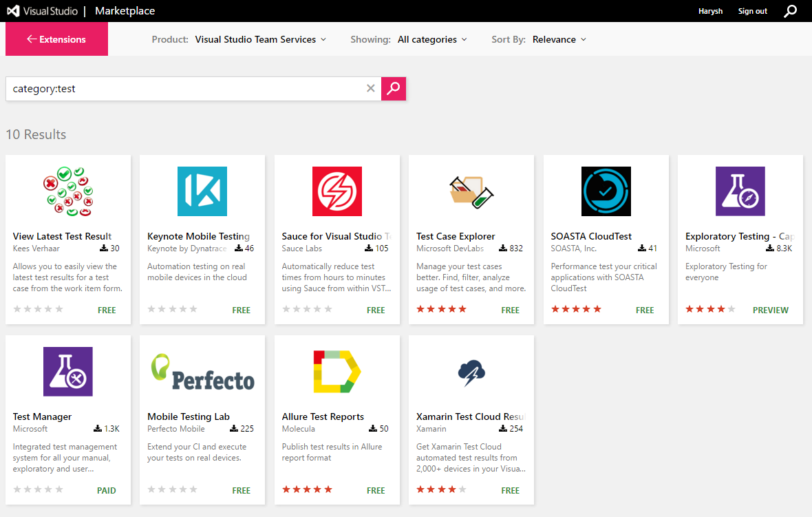Viewport: 812px width, 517px height.
Task: Click the Perfecto logo image
Action: (202, 372)
